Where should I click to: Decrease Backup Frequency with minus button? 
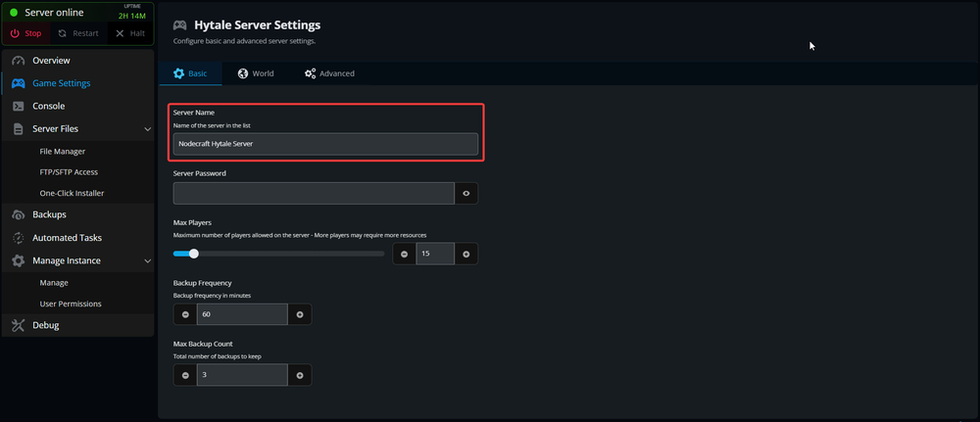185,314
